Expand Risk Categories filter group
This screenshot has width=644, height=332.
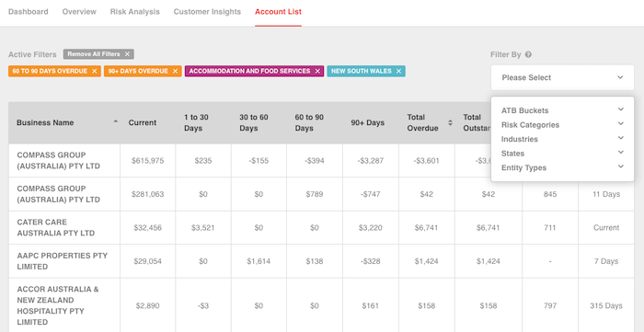621,124
